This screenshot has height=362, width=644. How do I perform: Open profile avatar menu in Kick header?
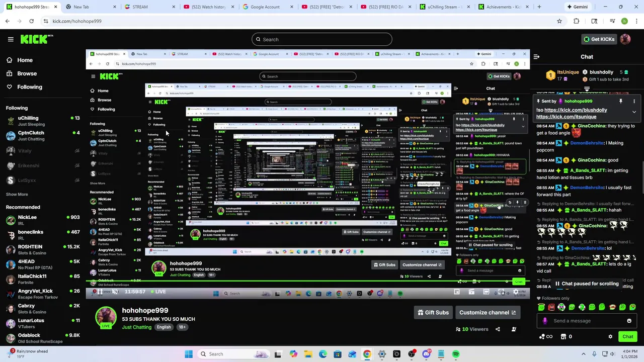625,39
